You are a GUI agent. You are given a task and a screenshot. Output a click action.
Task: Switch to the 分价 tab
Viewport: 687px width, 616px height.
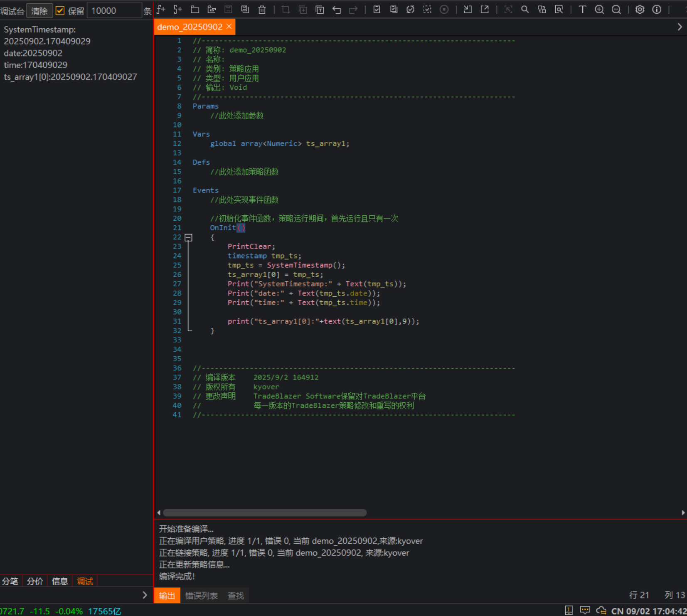35,581
